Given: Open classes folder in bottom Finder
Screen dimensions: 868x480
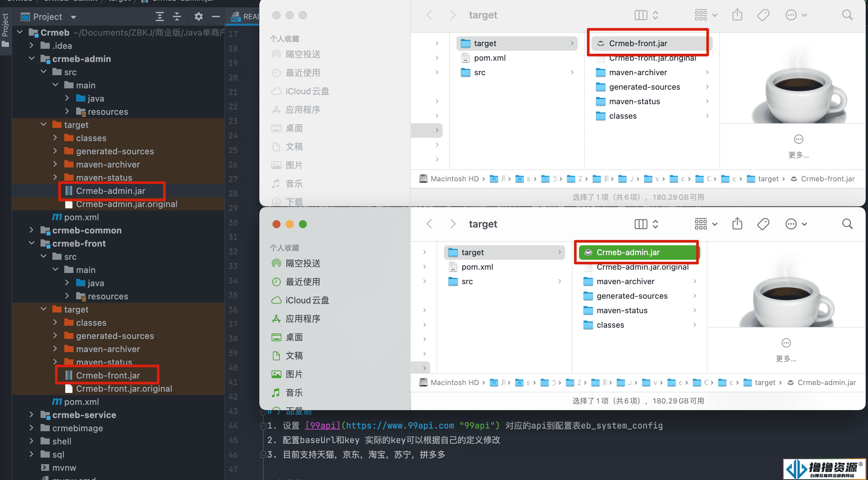Looking at the screenshot, I should 640,325.
